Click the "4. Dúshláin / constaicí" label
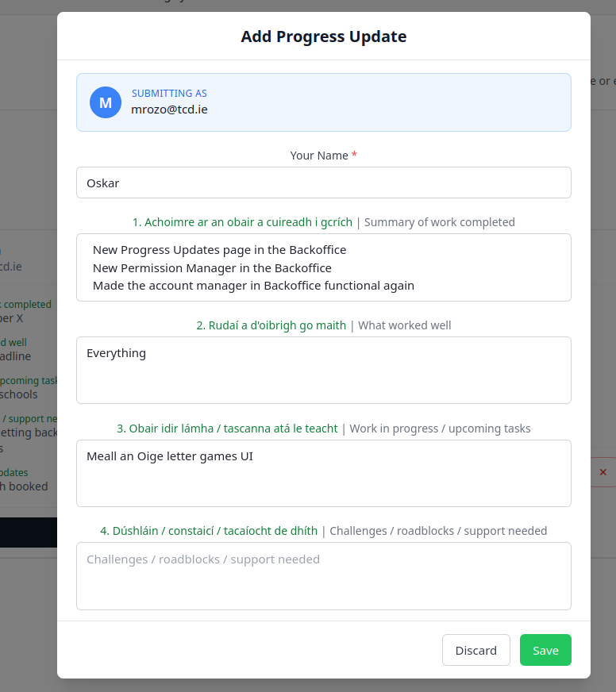The width and height of the screenshot is (616, 692). [x=209, y=531]
